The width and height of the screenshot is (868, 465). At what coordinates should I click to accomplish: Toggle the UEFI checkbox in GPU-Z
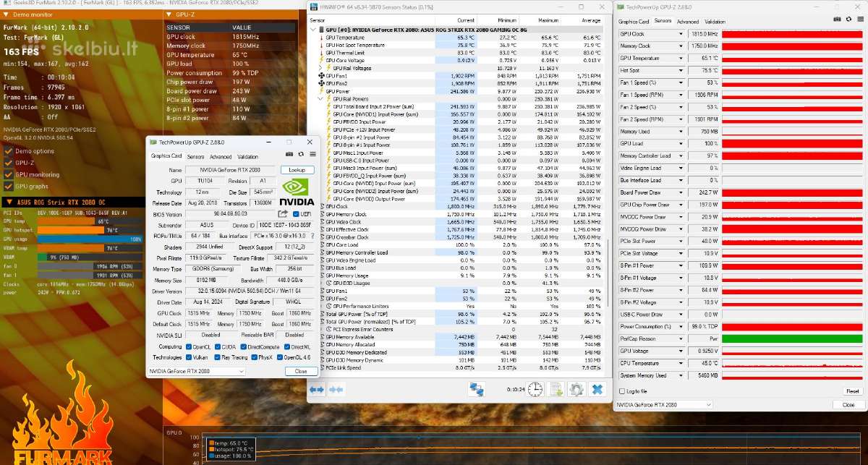pos(296,214)
